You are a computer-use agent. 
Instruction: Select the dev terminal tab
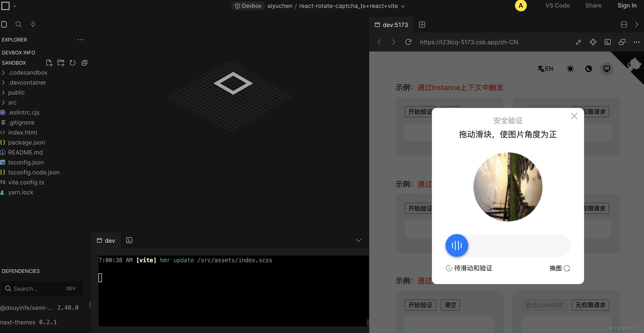coord(106,241)
